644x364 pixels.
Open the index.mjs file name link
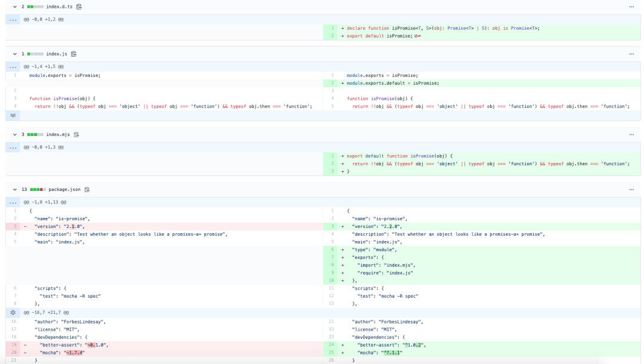pyautogui.click(x=58, y=134)
